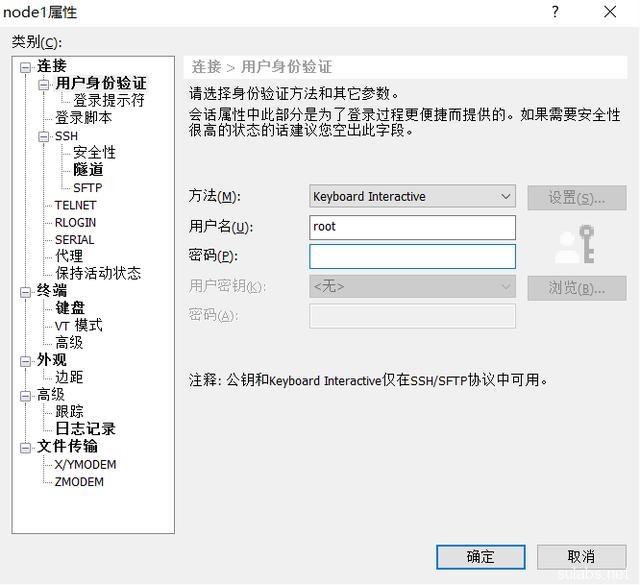Select 外观 category item
640x585 pixels.
click(x=51, y=360)
